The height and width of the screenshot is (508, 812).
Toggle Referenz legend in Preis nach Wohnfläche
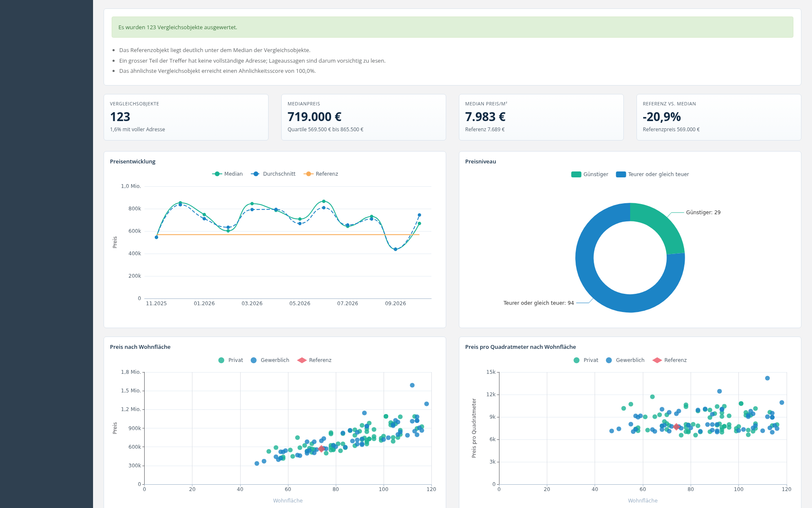(314, 360)
